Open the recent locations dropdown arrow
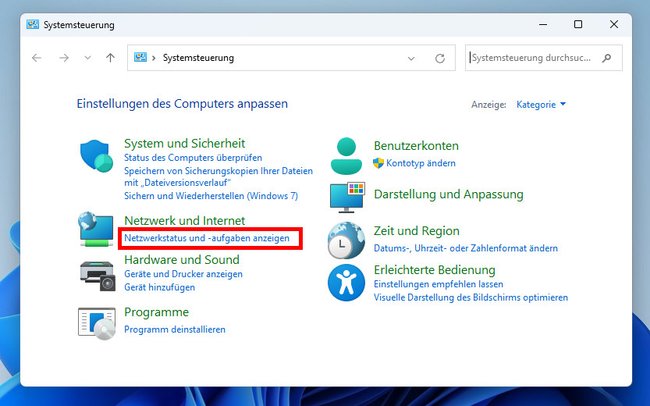 click(87, 58)
